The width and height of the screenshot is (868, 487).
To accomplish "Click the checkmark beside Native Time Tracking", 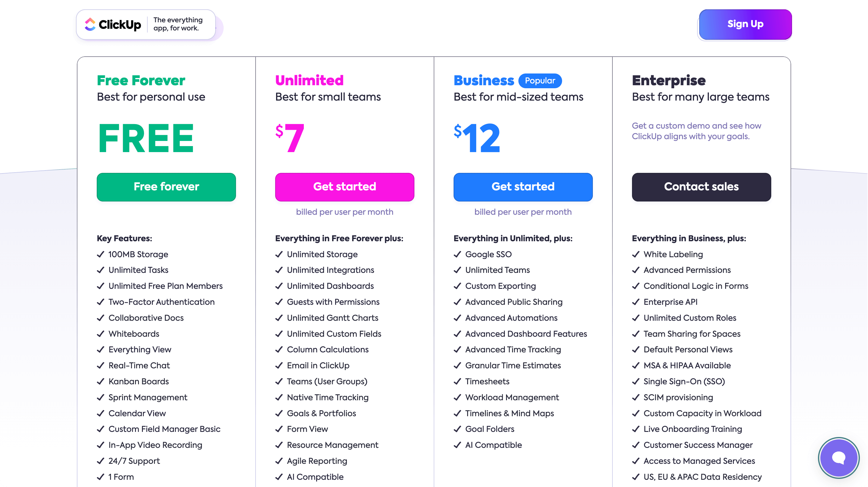I will [279, 398].
